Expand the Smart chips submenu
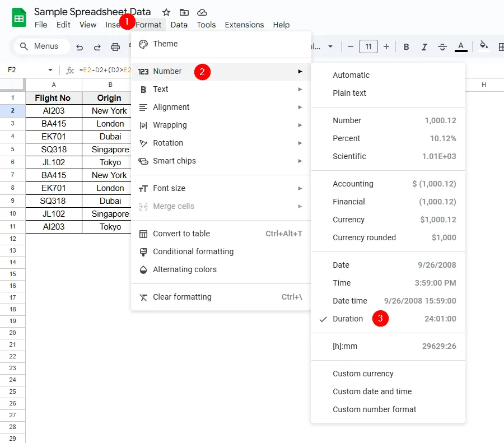The width and height of the screenshot is (504, 443). pyautogui.click(x=221, y=161)
